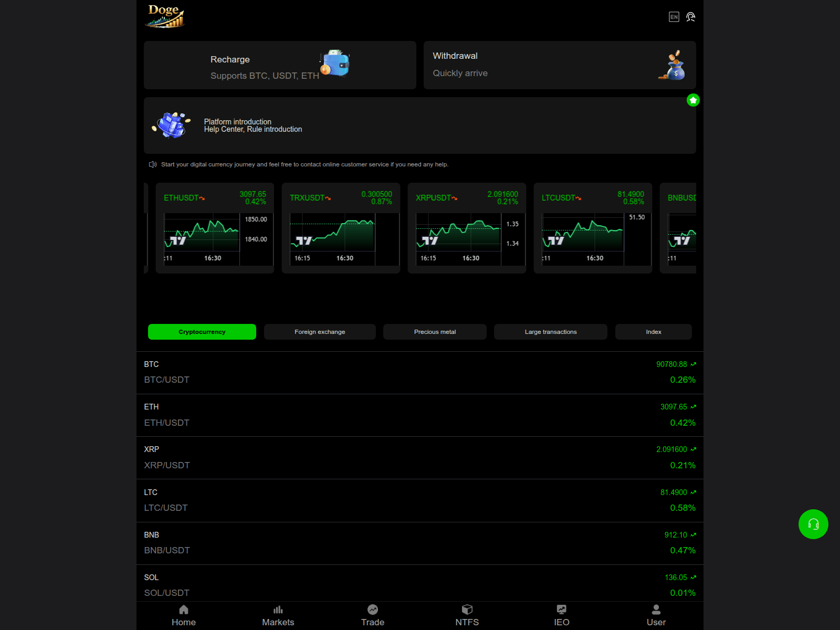Open Platform introduction Help Center banner
This screenshot has height=630, width=840.
[x=420, y=125]
